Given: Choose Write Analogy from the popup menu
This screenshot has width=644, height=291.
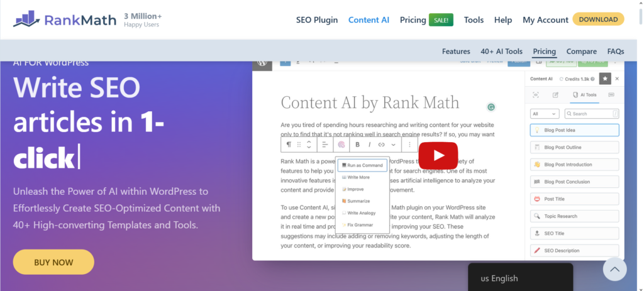Looking at the screenshot, I should pos(358,213).
